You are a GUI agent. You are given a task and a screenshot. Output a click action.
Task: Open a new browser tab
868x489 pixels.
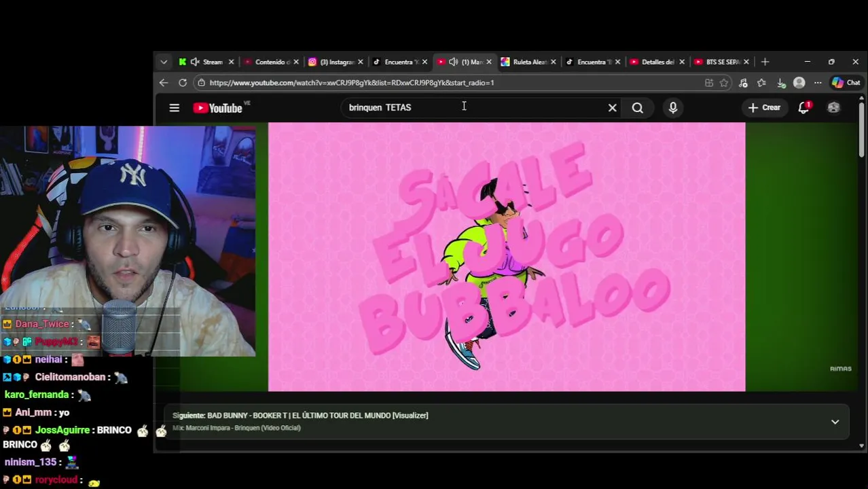click(765, 62)
